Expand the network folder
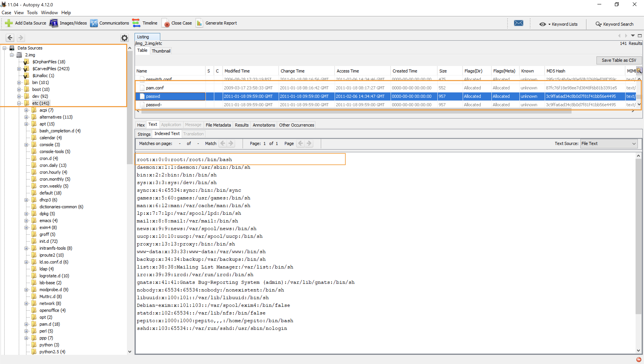Image resolution: width=644 pixels, height=364 pixels. pos(26,303)
